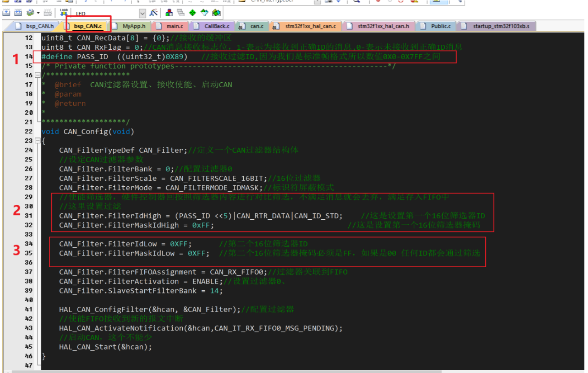The width and height of the screenshot is (588, 373).
Task: Open the dropdown arrow beside Rebuild icon
Action: tap(38, 13)
